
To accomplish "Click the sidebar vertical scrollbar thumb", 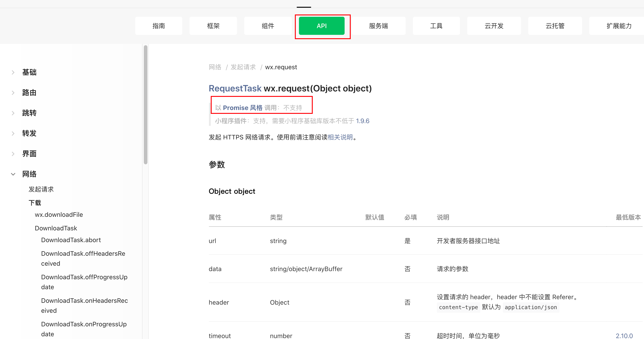I will (145, 105).
